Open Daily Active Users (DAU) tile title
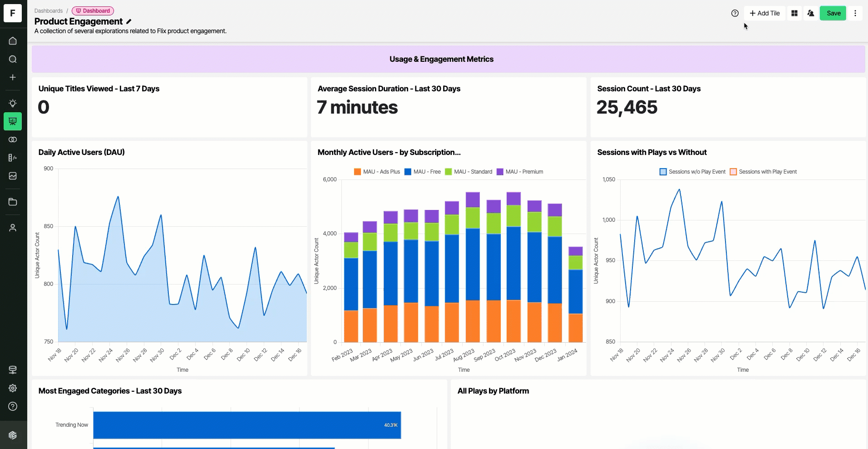Image resolution: width=868 pixels, height=449 pixels. point(82,152)
